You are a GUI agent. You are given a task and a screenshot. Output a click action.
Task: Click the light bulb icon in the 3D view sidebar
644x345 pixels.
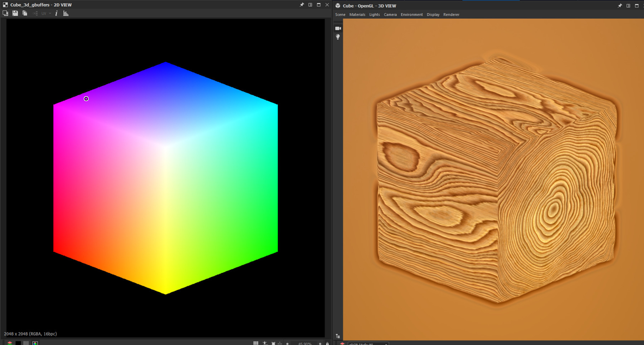click(x=337, y=37)
